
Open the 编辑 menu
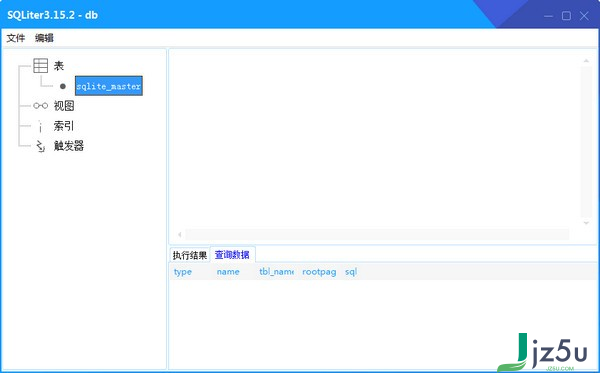pyautogui.click(x=44, y=38)
